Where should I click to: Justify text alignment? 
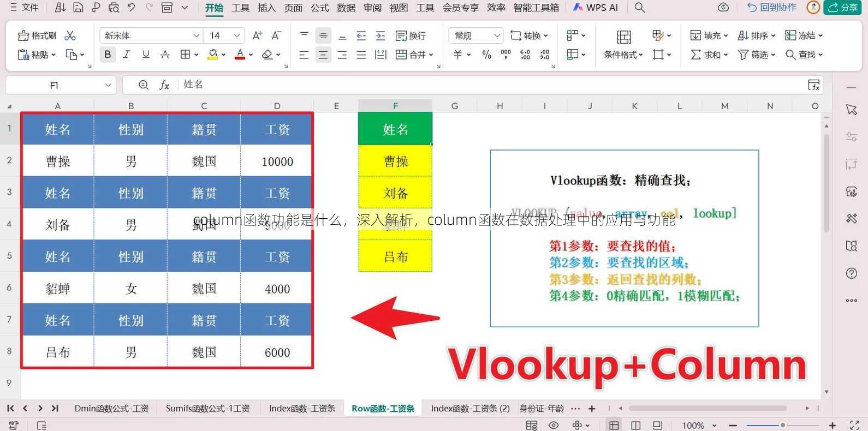361,55
